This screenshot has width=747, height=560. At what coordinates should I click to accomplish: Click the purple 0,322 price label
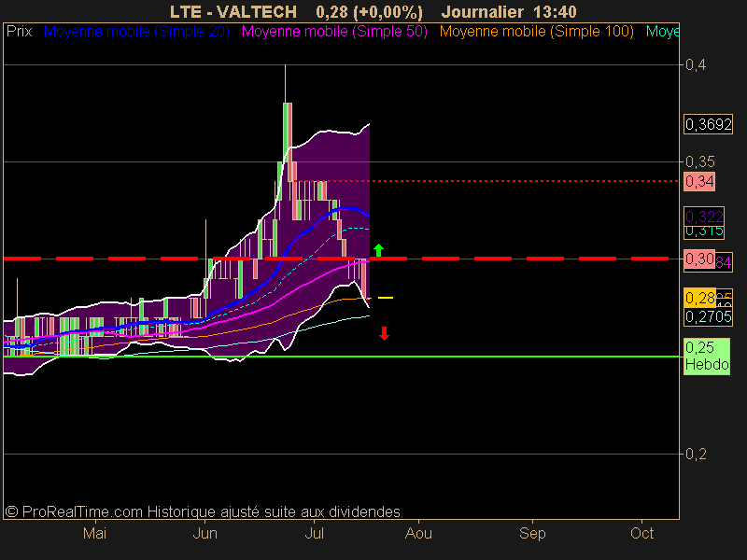704,217
